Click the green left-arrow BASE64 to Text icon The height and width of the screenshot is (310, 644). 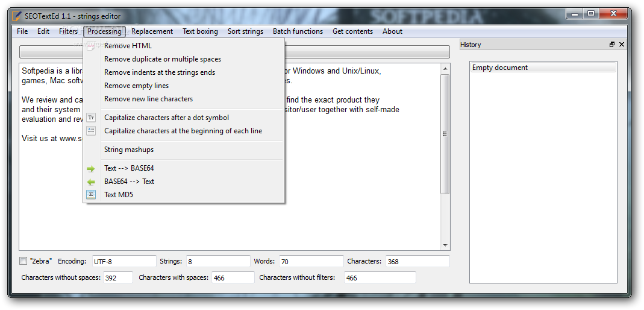[x=91, y=182]
